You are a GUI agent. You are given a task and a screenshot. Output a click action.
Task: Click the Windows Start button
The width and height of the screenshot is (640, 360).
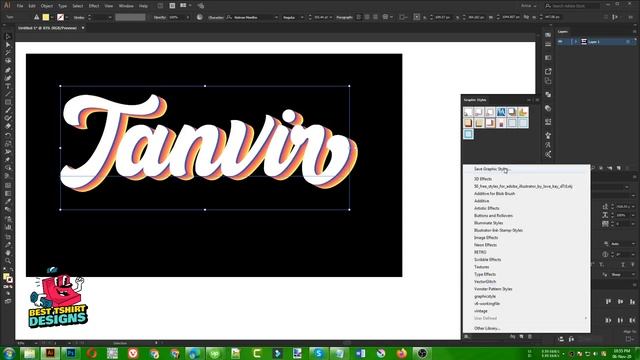coord(8,353)
